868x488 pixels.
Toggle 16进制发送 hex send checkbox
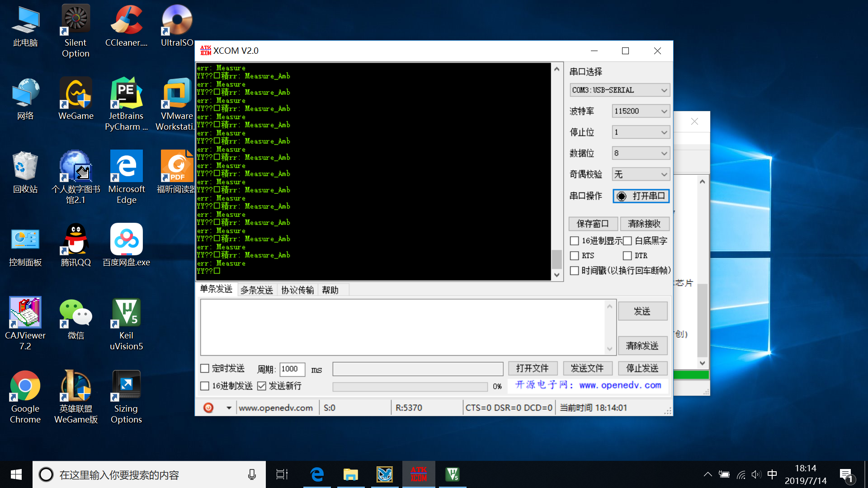(204, 386)
